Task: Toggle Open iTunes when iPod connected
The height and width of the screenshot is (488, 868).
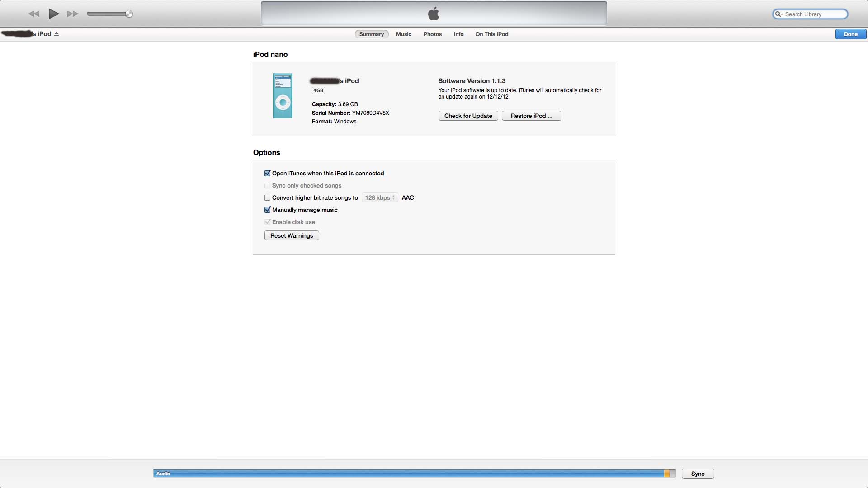Action: [x=268, y=174]
